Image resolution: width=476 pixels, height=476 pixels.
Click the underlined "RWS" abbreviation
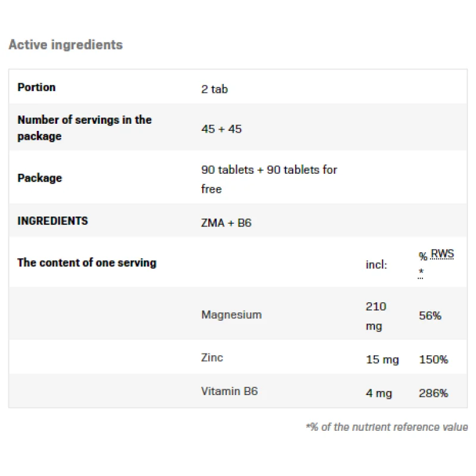[442, 255]
